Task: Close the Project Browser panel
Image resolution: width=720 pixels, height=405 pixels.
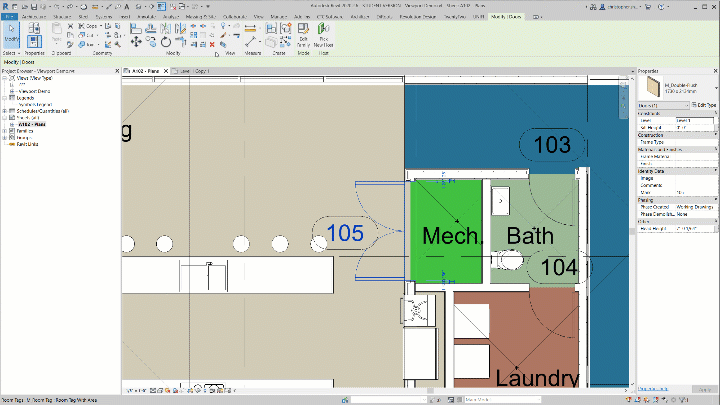Action: 117,71
